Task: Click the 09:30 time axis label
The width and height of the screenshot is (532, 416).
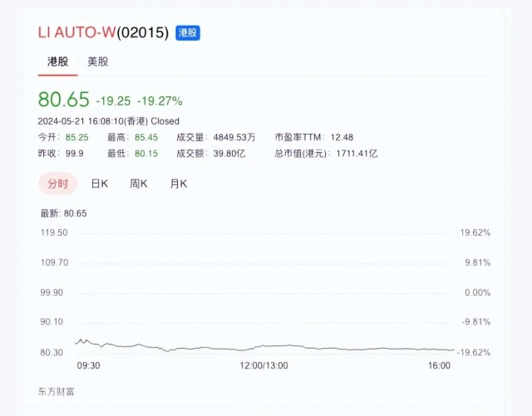Action: point(89,365)
